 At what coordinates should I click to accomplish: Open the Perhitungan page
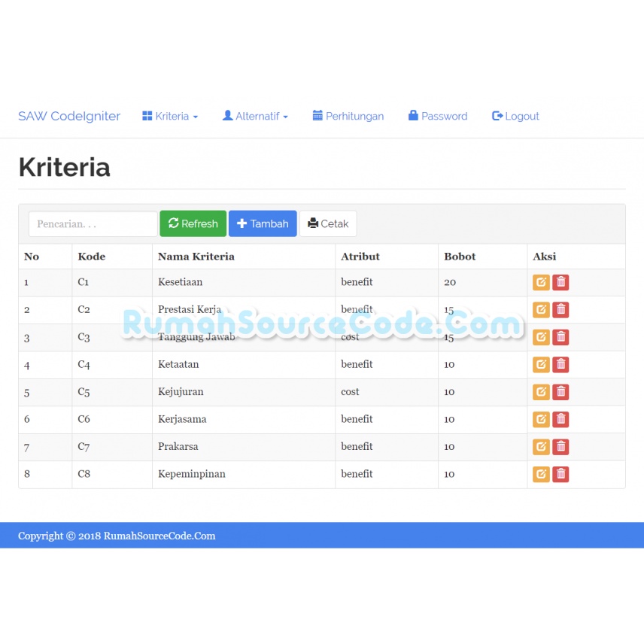click(x=348, y=116)
